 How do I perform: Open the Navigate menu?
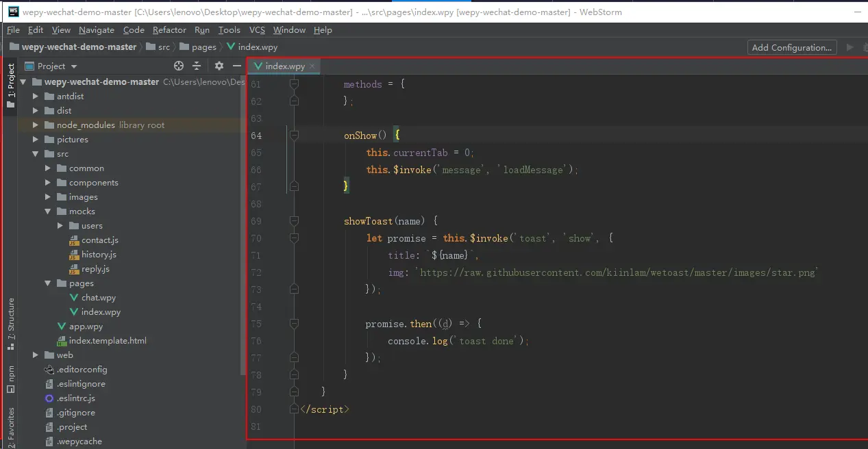pos(97,29)
